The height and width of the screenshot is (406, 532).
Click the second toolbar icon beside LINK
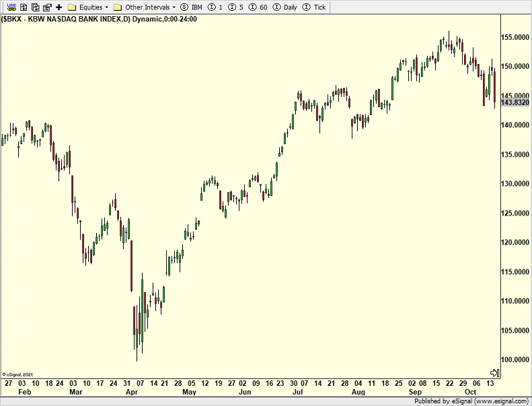pos(23,7)
